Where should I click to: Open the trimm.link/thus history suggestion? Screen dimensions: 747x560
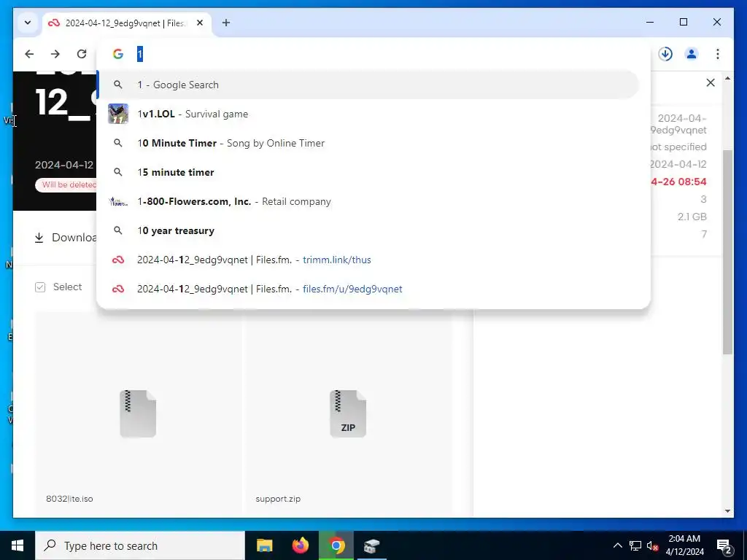pos(368,260)
